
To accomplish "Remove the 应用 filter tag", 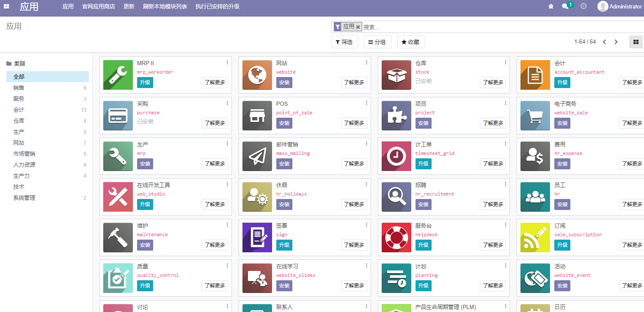I will 358,27.
